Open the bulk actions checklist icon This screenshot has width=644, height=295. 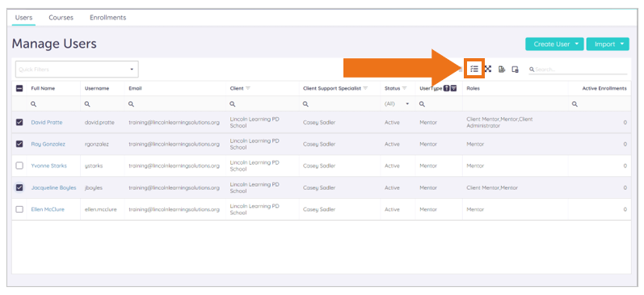pyautogui.click(x=474, y=69)
